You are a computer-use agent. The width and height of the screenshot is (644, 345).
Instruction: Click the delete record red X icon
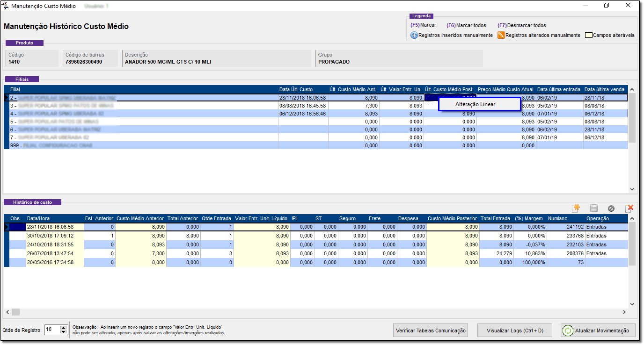(629, 208)
